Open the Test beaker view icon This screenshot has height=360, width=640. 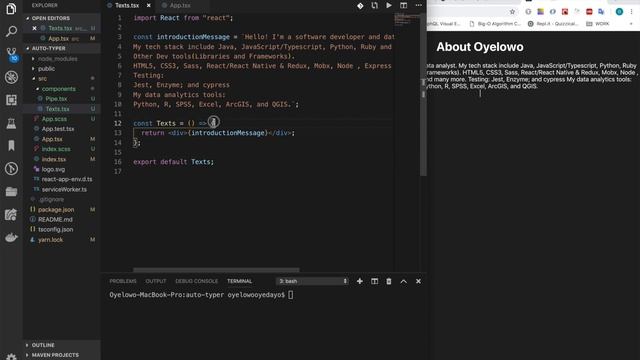(x=11, y=123)
